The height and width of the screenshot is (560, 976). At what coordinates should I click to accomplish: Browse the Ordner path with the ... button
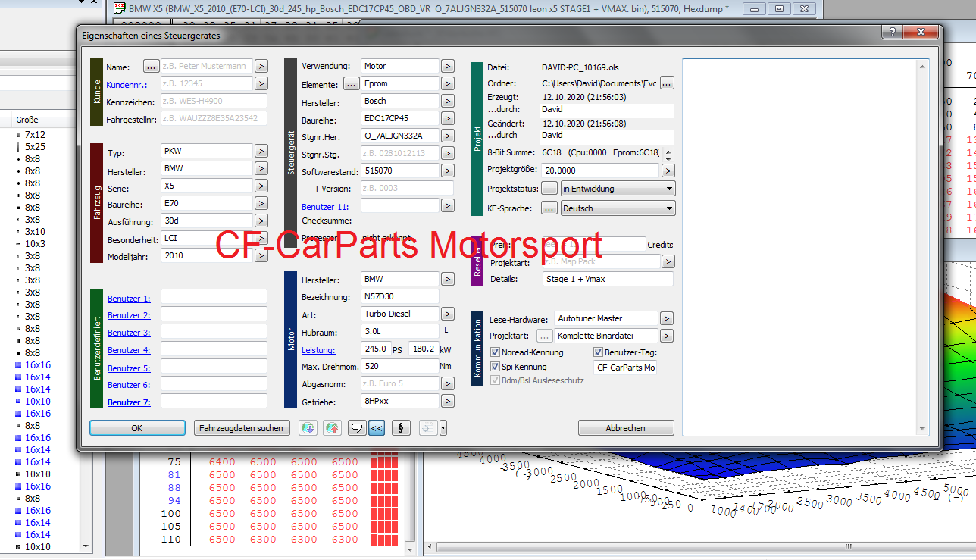click(x=667, y=83)
